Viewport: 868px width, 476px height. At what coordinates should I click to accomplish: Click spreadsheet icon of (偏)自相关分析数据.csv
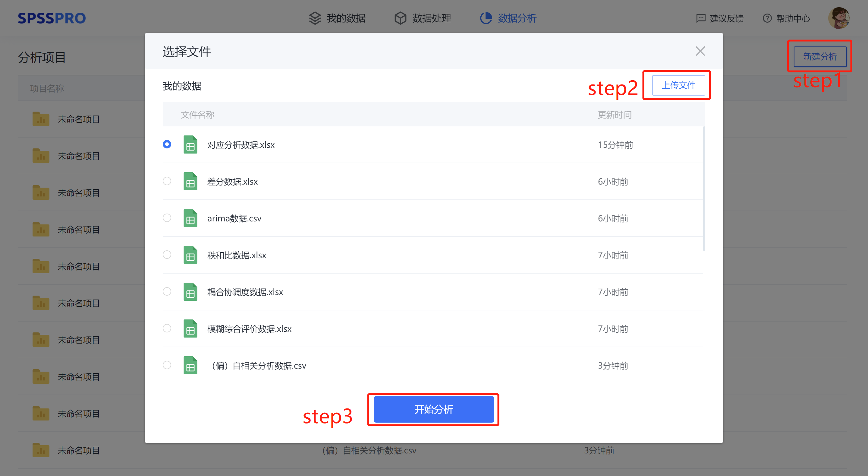(190, 365)
